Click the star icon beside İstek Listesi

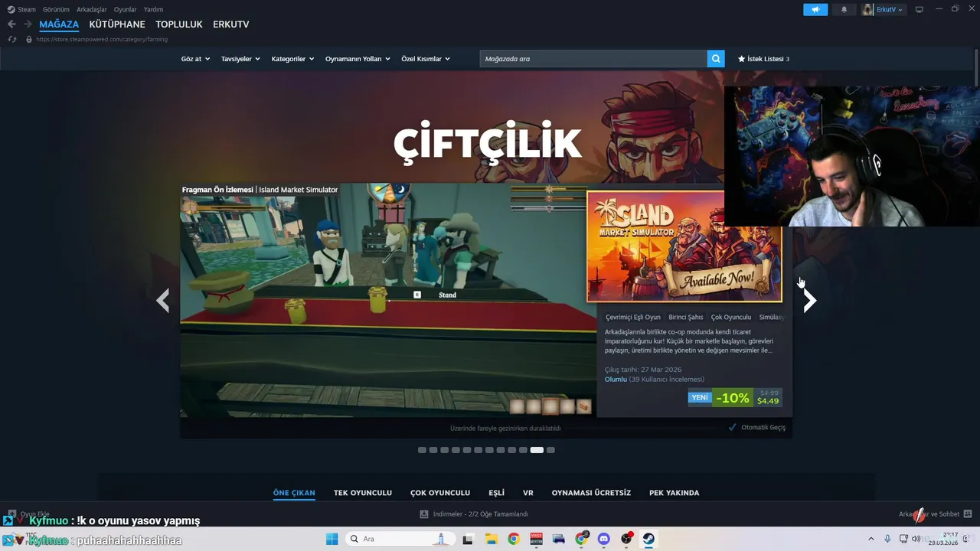pos(741,59)
